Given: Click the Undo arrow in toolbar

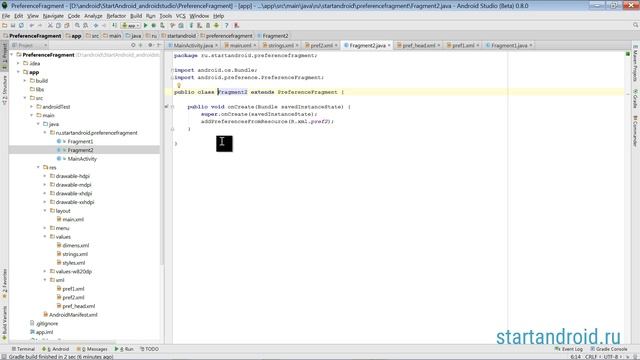Looking at the screenshot, I should pos(31,25).
